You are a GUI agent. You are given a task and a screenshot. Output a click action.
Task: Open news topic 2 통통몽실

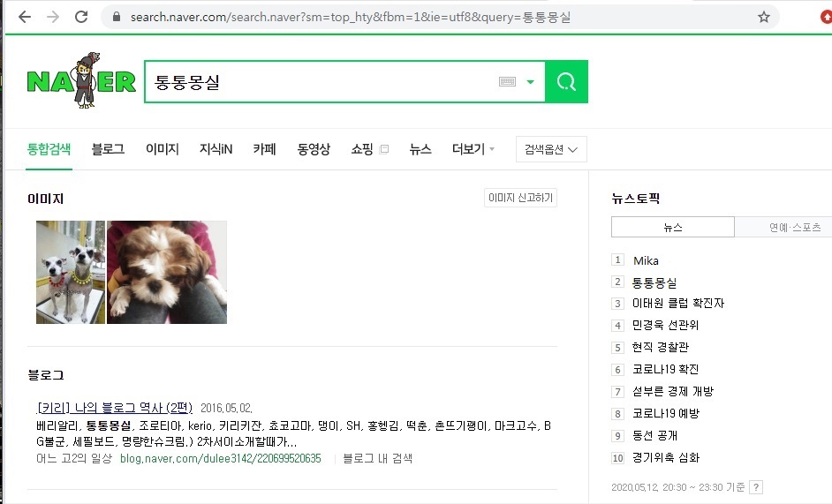pos(654,282)
